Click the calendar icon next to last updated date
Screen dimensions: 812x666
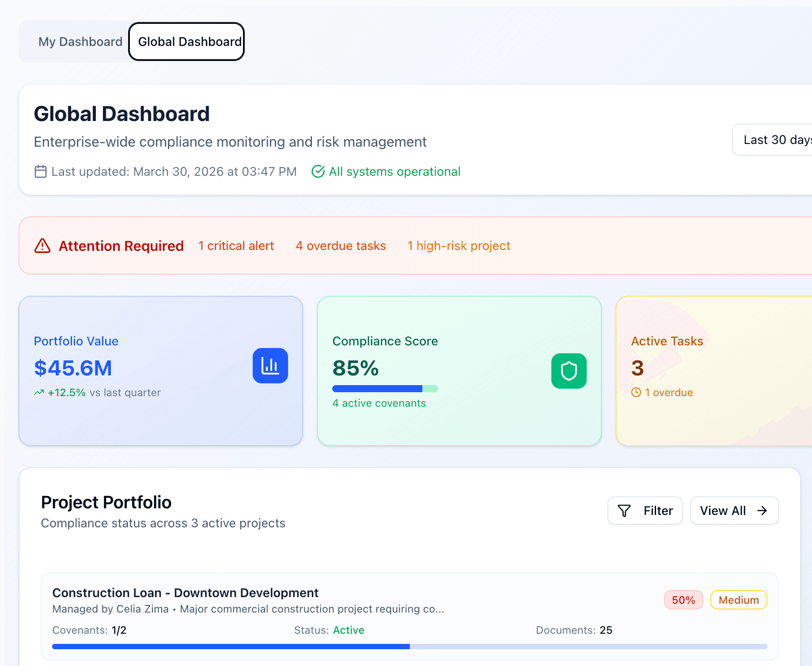[40, 171]
